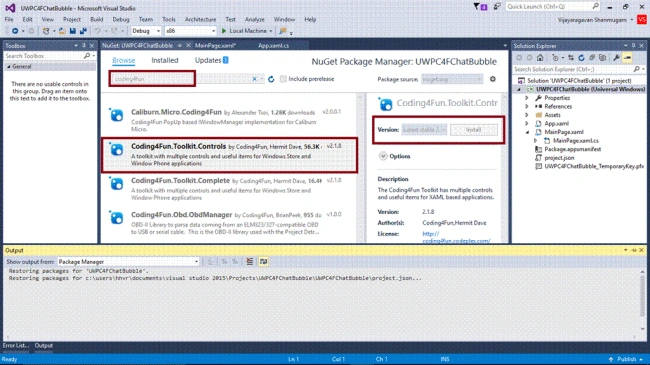The height and width of the screenshot is (365, 650).
Task: Expand the App.xaml node
Action: (527, 124)
